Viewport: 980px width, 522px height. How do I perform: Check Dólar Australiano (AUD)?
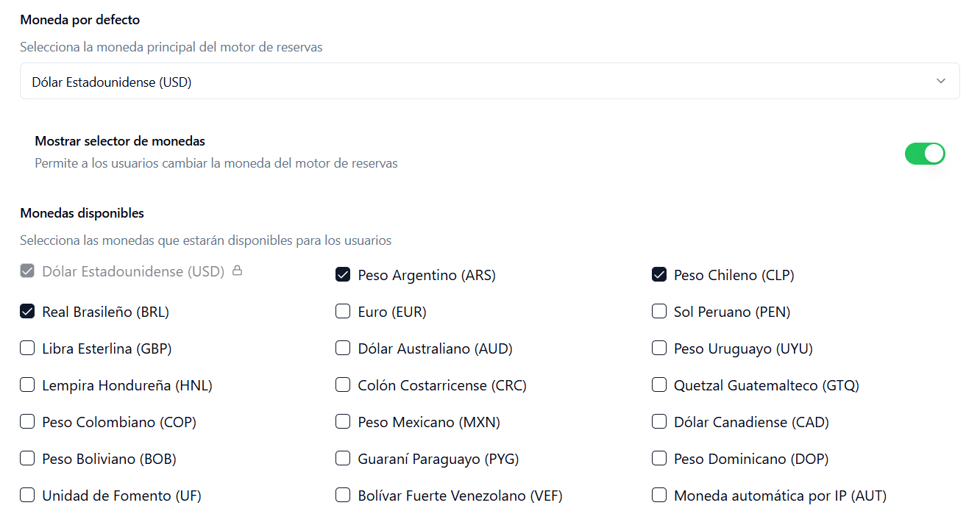pyautogui.click(x=343, y=348)
